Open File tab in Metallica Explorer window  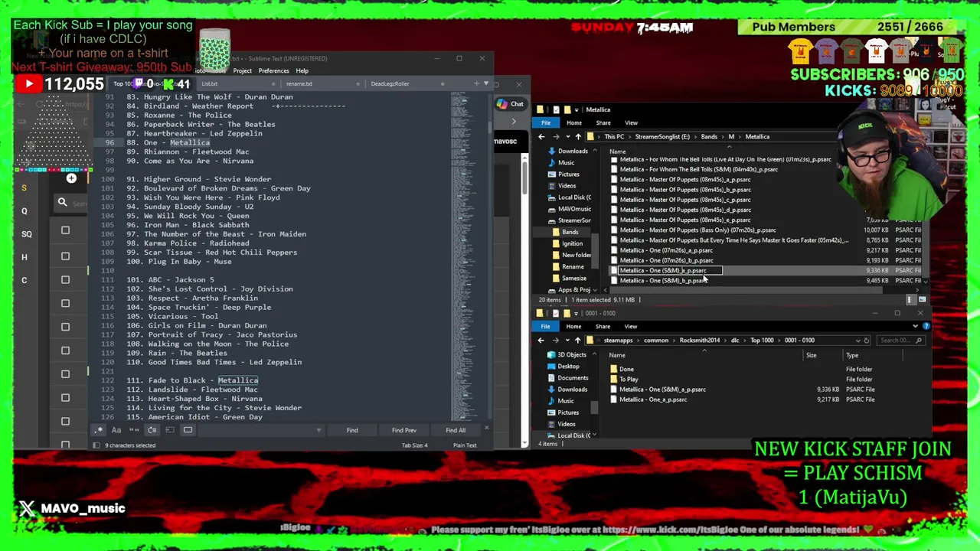[x=546, y=122]
